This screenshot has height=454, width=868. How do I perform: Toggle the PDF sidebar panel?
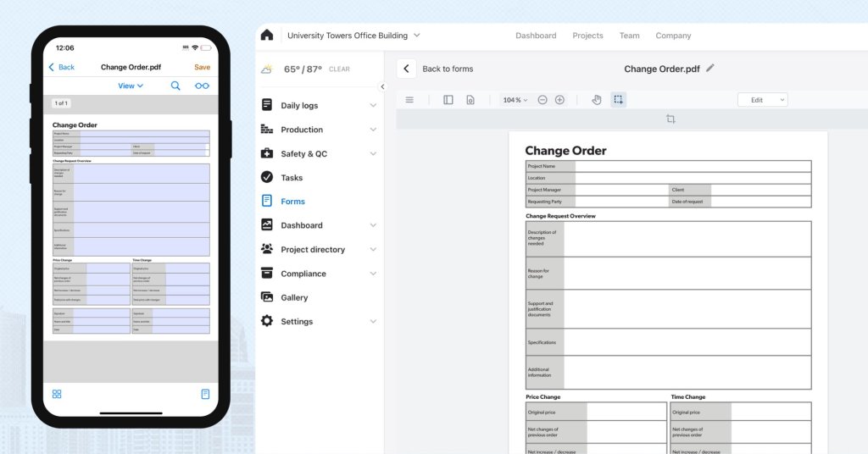coord(448,100)
